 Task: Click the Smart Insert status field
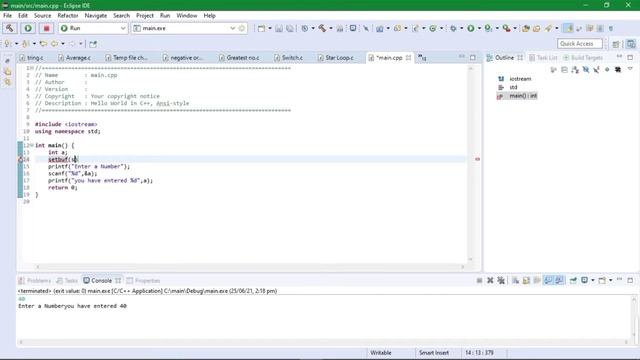pos(434,353)
